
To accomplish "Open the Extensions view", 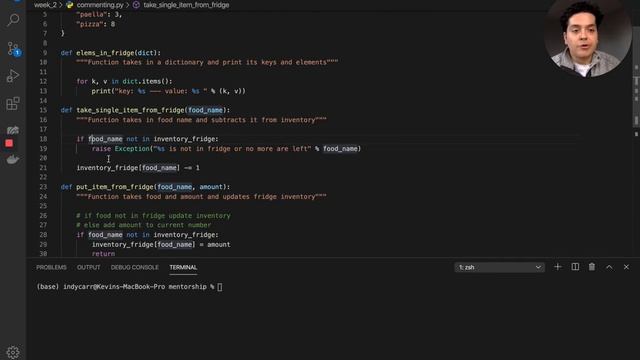I will point(13,103).
